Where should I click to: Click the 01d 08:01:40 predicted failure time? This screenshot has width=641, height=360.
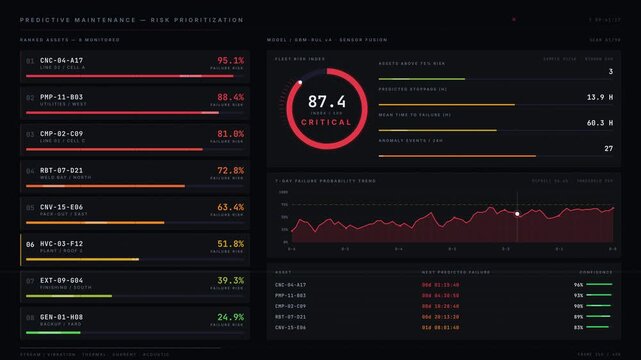(x=440, y=327)
